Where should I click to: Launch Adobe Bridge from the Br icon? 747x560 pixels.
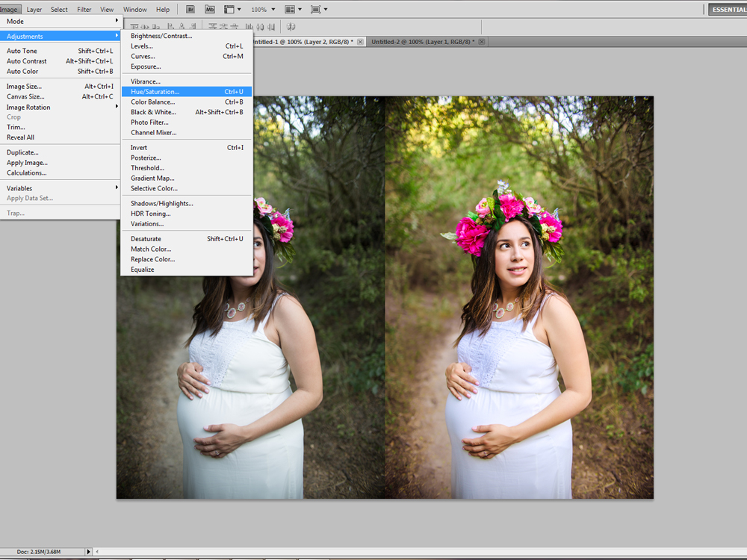[190, 10]
